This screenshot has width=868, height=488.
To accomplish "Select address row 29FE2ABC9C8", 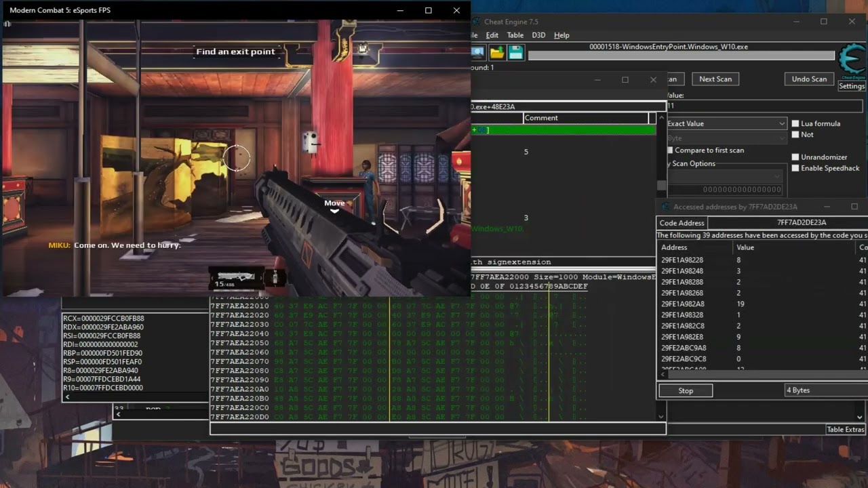I will [762, 359].
